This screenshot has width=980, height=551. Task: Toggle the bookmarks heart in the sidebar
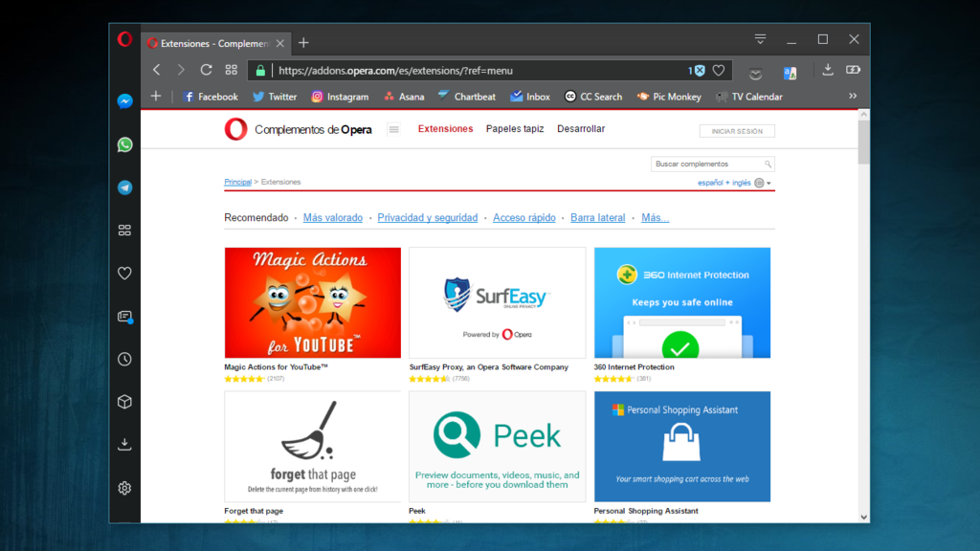click(123, 273)
